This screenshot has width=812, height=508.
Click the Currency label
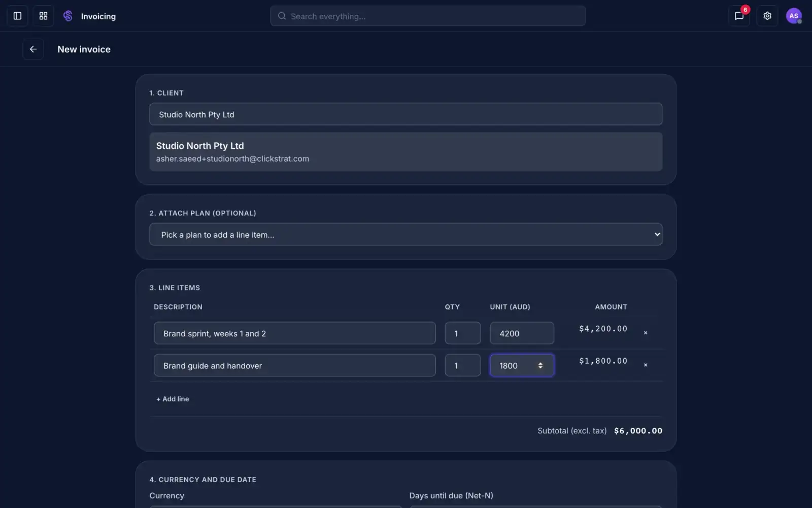166,495
